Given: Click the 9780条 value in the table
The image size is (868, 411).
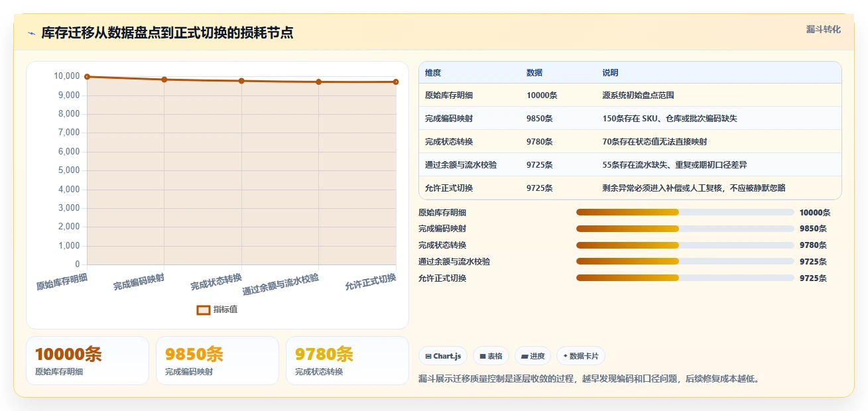Looking at the screenshot, I should pyautogui.click(x=540, y=142).
